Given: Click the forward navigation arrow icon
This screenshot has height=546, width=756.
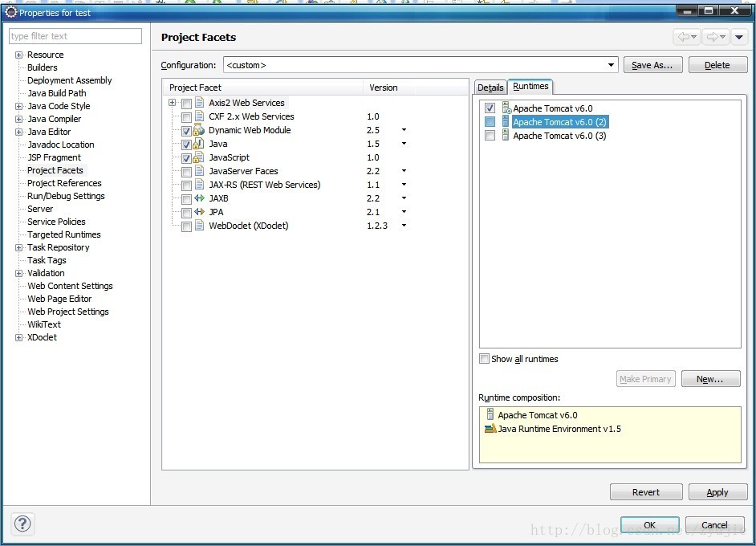Looking at the screenshot, I should pos(712,37).
